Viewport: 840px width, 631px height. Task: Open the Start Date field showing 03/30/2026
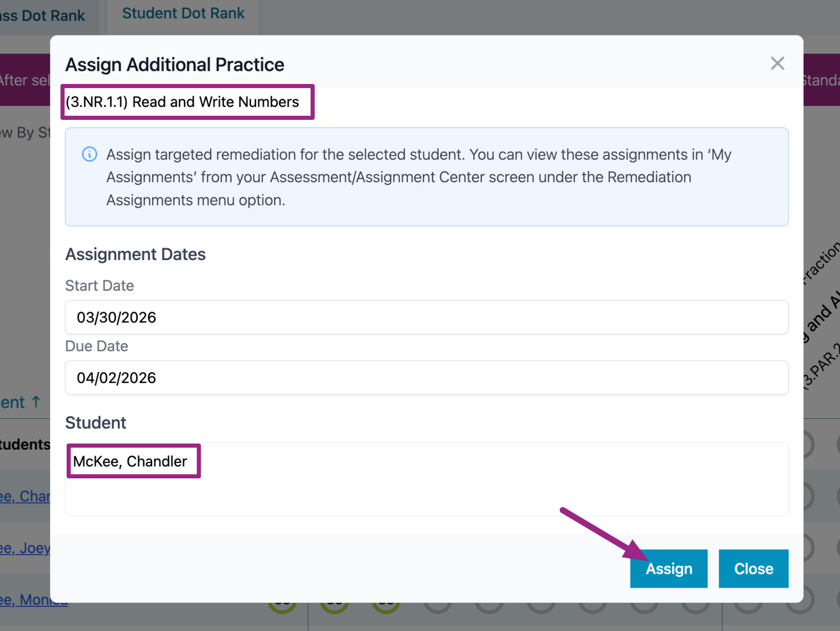(x=426, y=318)
